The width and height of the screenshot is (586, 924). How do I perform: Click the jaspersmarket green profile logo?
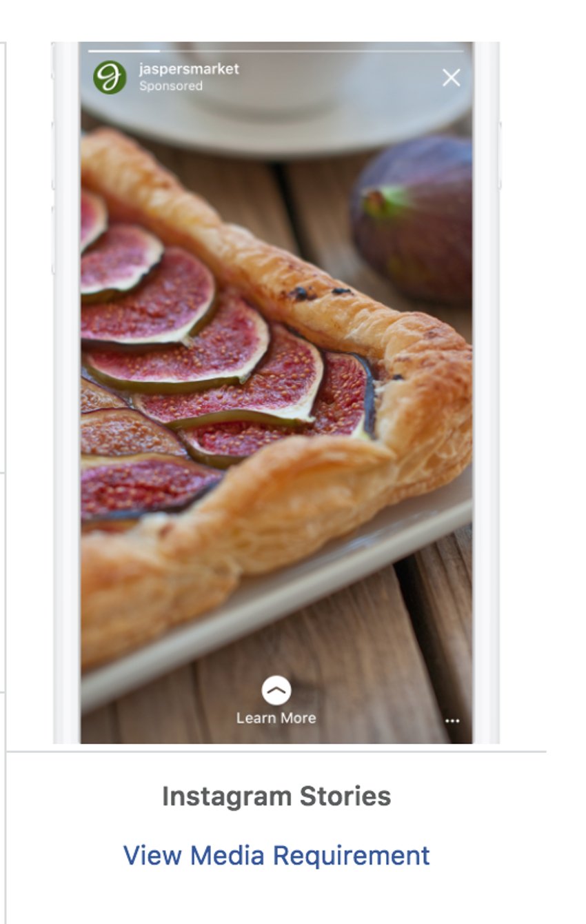(110, 77)
